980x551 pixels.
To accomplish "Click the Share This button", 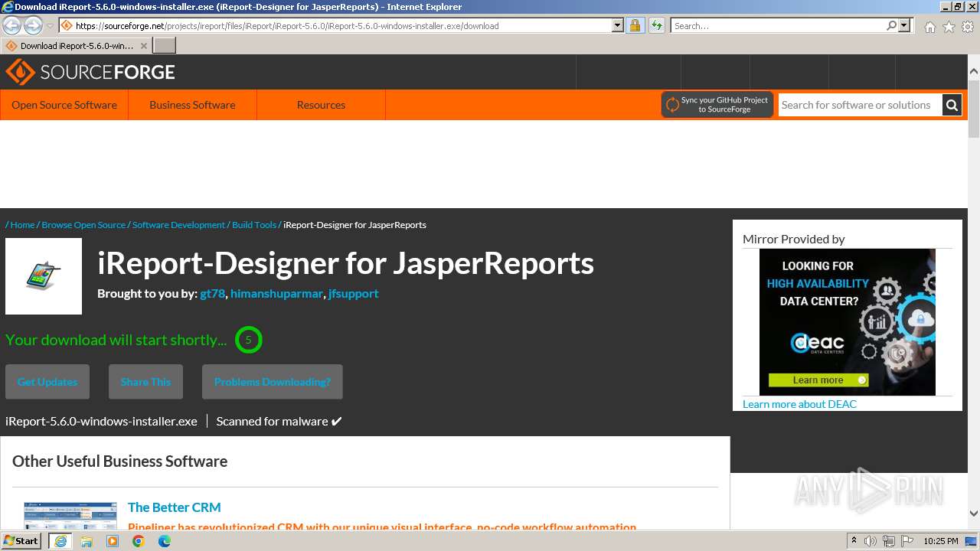I will tap(145, 382).
